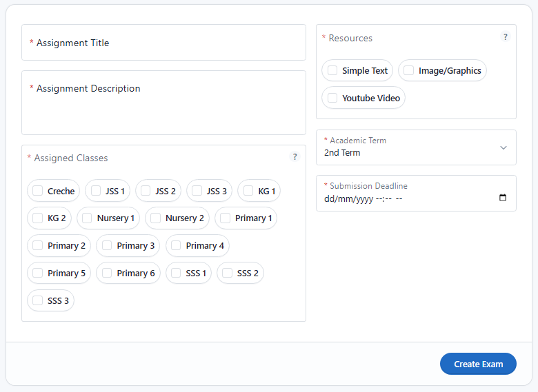Open the calendar picker icon for deadline
Image resolution: width=538 pixels, height=392 pixels.
[x=502, y=198]
